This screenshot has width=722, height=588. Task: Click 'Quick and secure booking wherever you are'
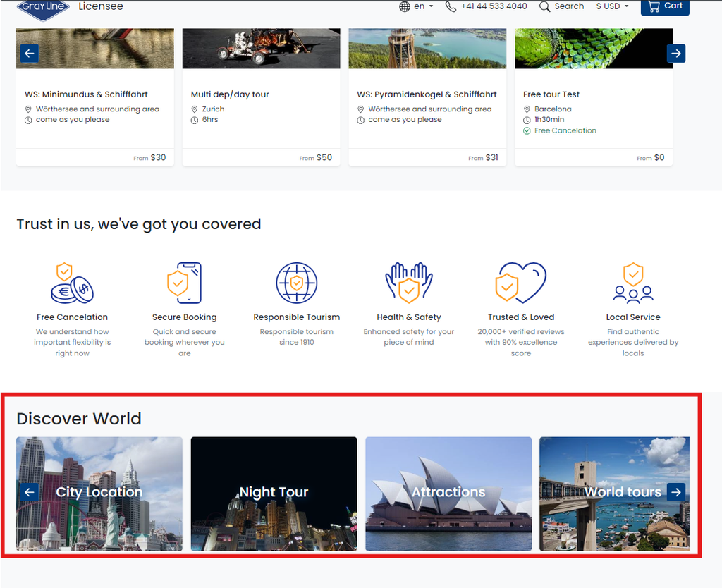tap(184, 343)
